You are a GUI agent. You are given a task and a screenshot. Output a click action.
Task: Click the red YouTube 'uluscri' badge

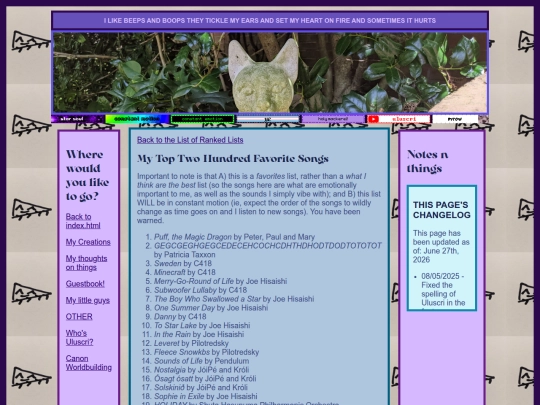[399, 119]
